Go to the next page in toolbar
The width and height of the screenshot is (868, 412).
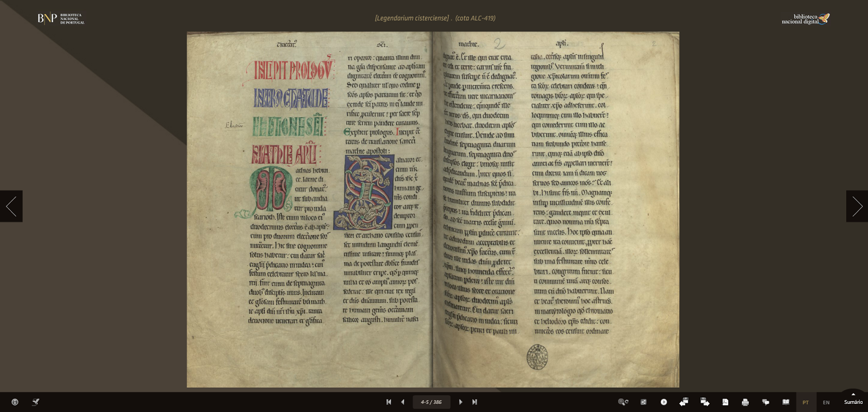(x=461, y=402)
